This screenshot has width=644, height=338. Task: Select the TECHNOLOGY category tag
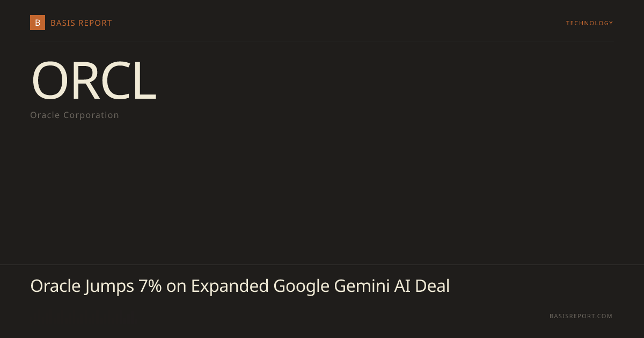pos(589,23)
